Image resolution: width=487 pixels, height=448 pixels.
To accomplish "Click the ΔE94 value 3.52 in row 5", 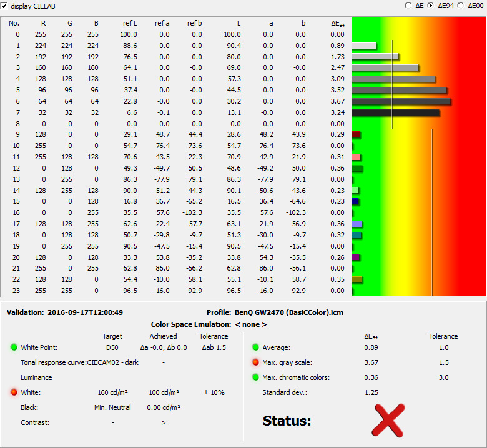I will (338, 90).
